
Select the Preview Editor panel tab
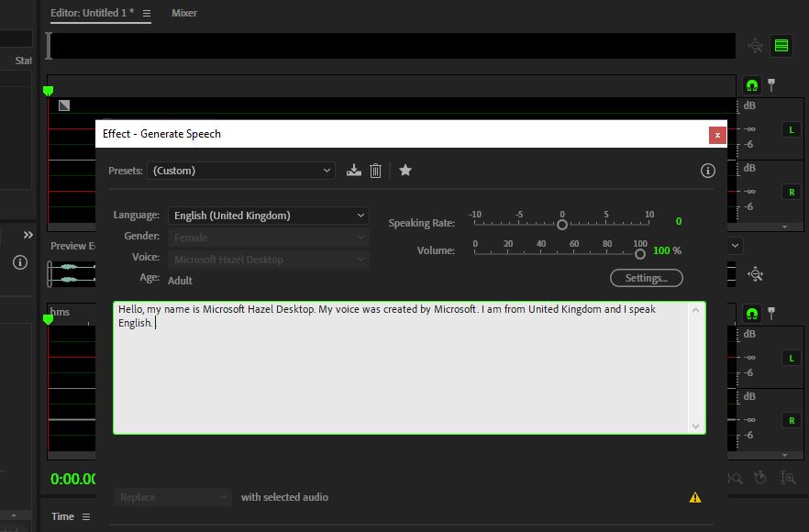pyautogui.click(x=72, y=246)
